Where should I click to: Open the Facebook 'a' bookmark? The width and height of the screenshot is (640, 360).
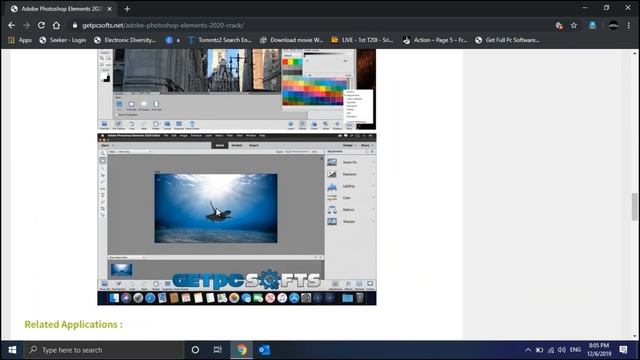click(x=173, y=40)
